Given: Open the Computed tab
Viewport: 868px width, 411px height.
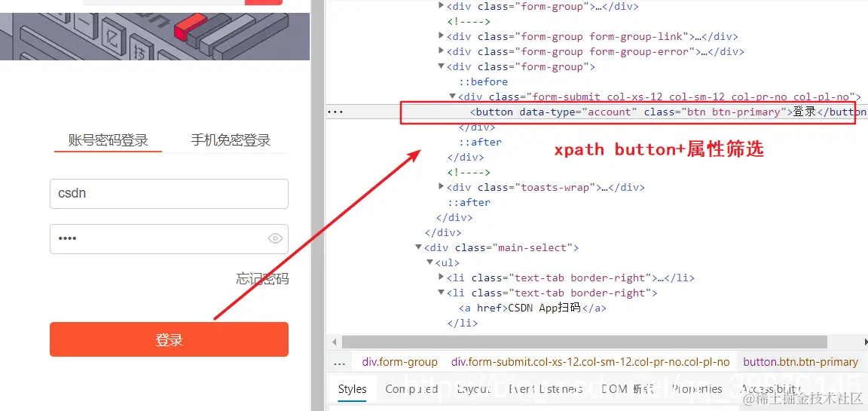Looking at the screenshot, I should [411, 389].
